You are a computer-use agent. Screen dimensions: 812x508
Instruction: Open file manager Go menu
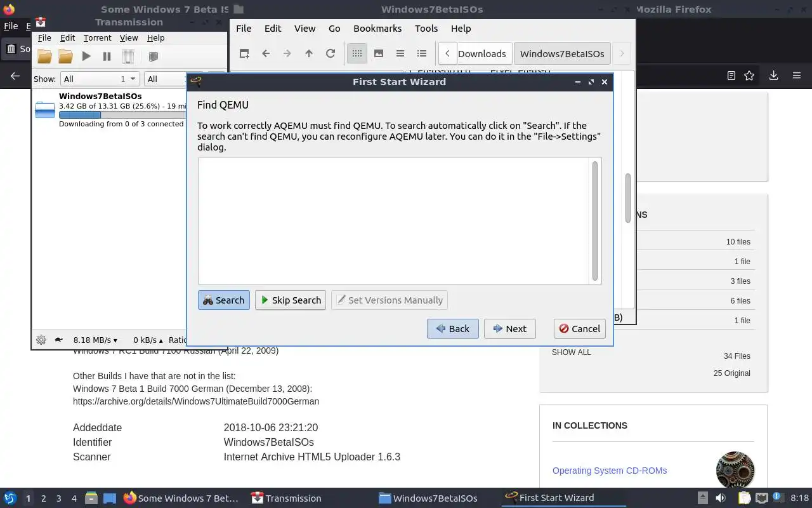point(334,29)
